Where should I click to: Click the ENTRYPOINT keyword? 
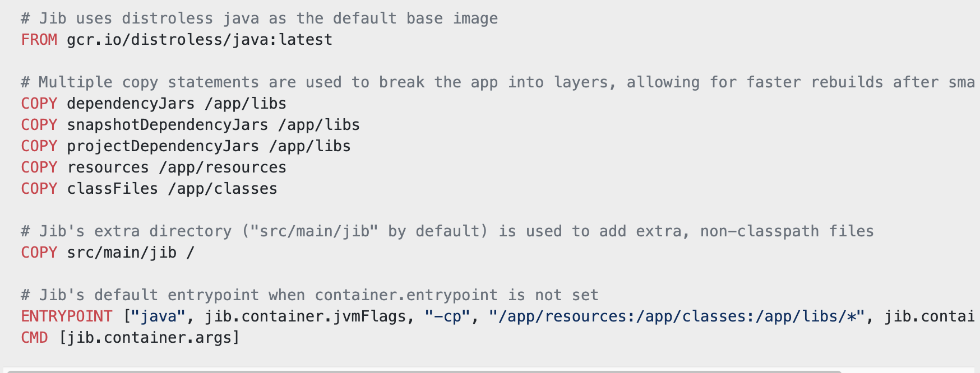[x=67, y=316]
